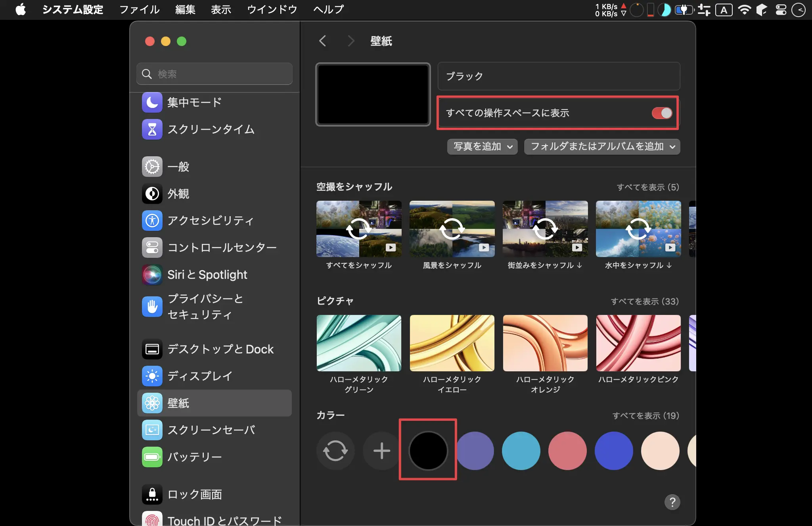The width and height of the screenshot is (812, 526).
Task: Select the royal blue color swatch
Action: coord(614,451)
